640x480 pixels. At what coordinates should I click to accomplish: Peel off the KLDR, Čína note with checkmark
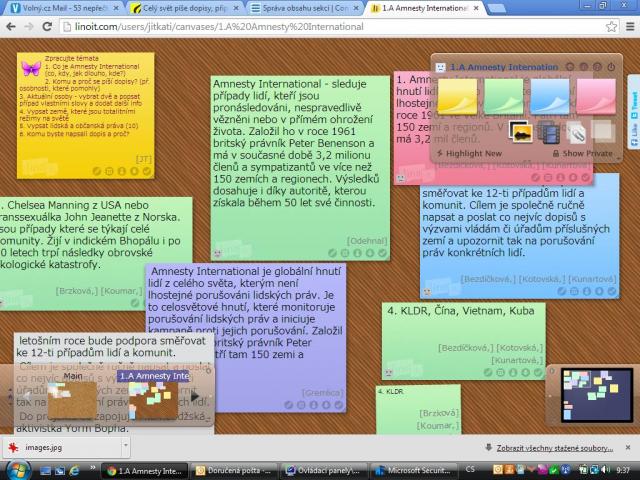click(x=538, y=372)
